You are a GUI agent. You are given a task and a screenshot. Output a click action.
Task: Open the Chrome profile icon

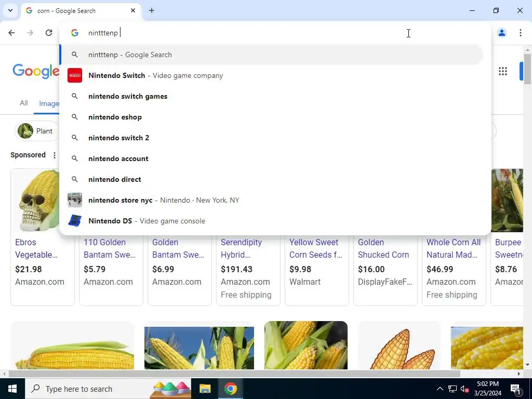coord(501,33)
